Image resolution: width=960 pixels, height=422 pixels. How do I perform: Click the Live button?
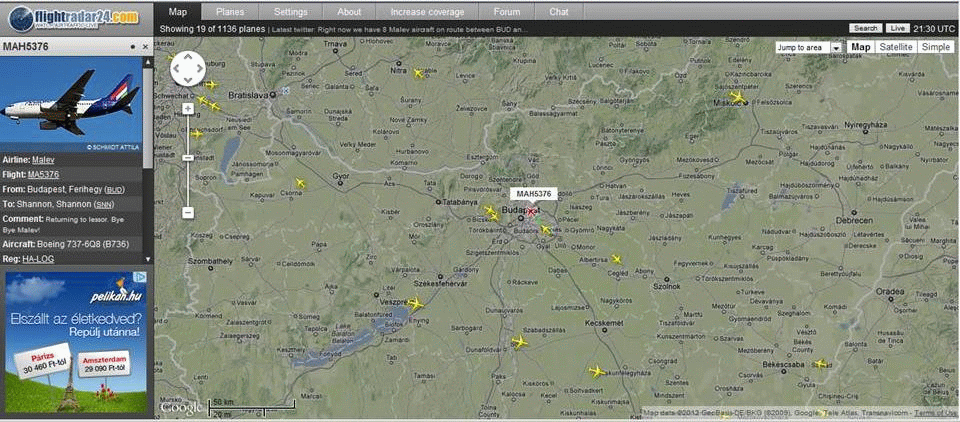pos(898,28)
